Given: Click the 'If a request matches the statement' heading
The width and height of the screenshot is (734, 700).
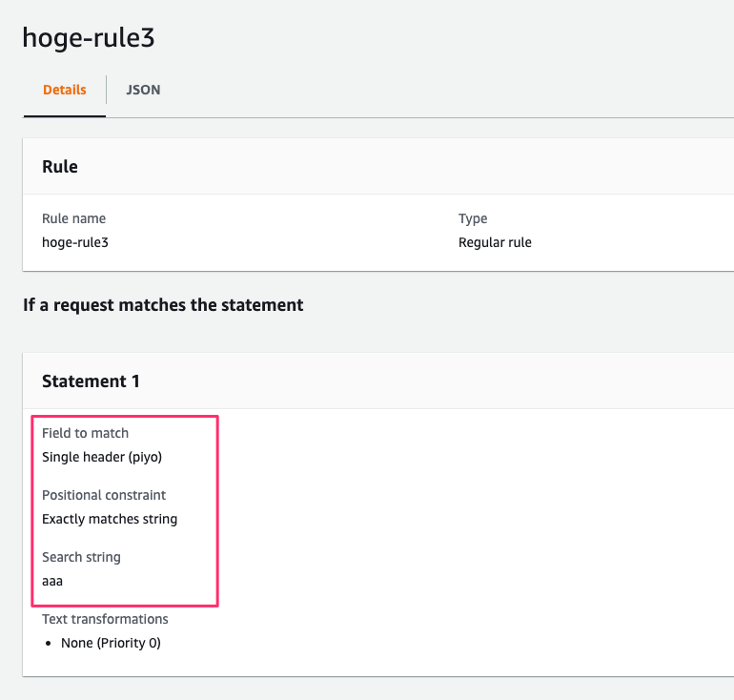Looking at the screenshot, I should 163,305.
